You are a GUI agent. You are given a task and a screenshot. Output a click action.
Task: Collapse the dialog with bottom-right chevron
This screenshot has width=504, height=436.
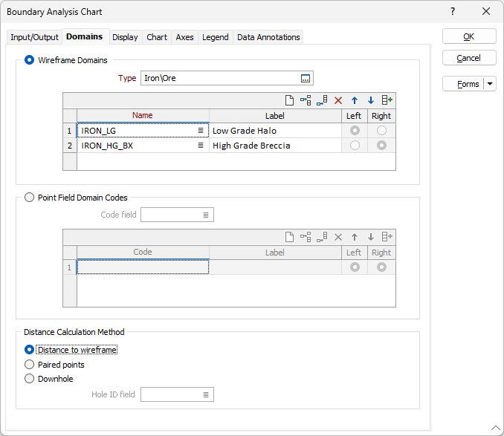(x=495, y=428)
